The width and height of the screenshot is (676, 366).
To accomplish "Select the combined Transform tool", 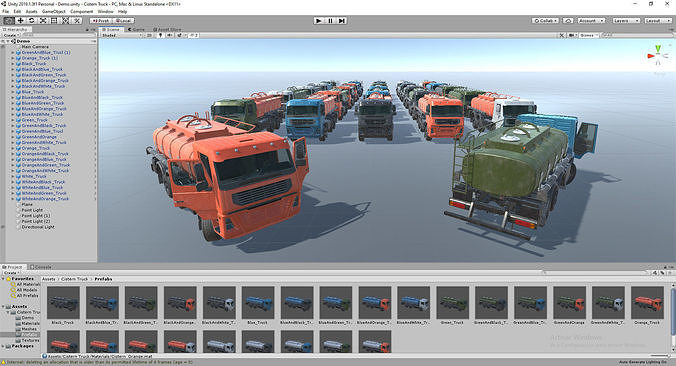I will (x=65, y=20).
